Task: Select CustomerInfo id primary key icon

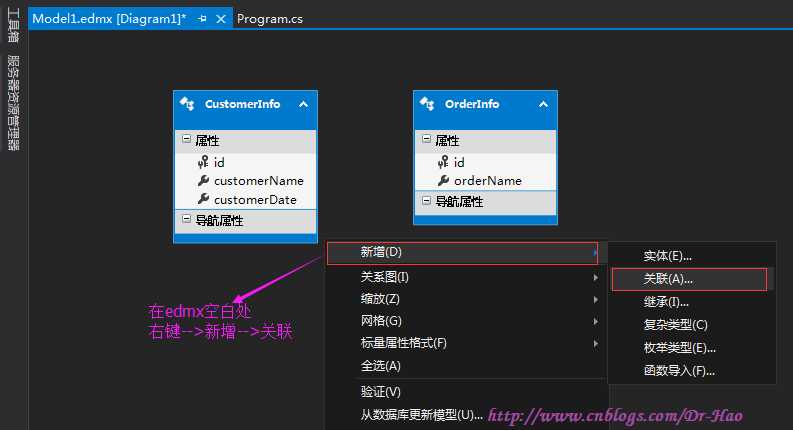Action: click(x=203, y=162)
